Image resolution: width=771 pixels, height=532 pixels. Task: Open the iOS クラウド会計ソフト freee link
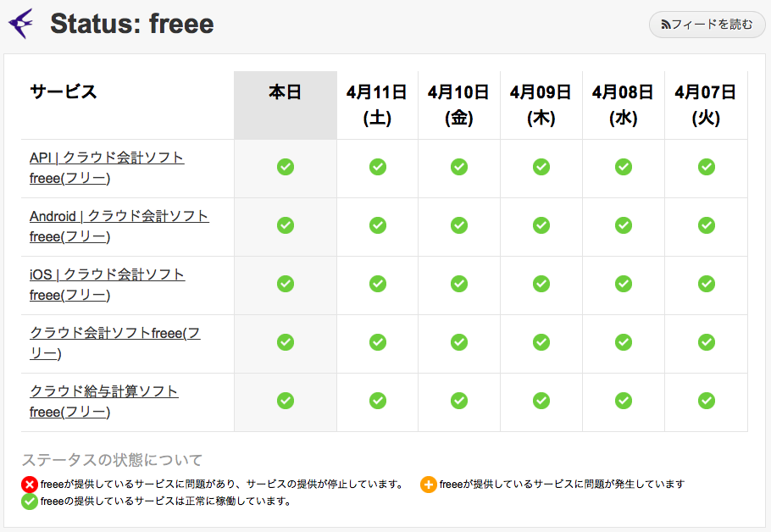[107, 285]
